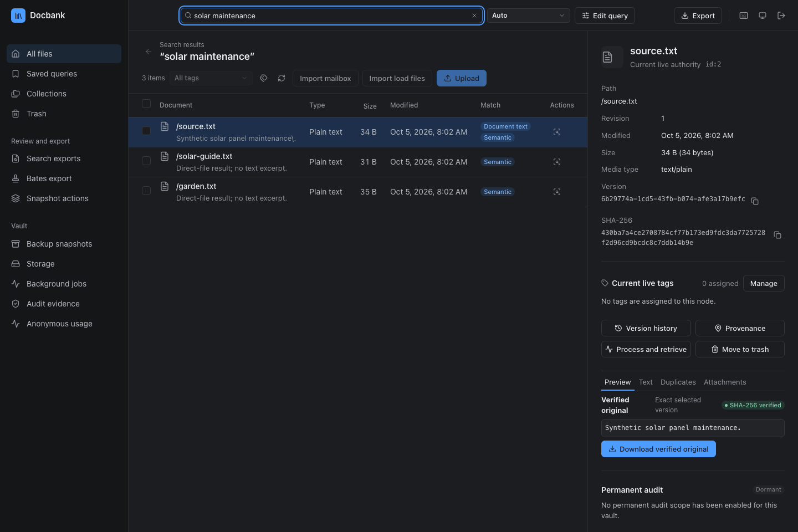Click Download verified original
This screenshot has height=532, width=798.
click(x=658, y=449)
